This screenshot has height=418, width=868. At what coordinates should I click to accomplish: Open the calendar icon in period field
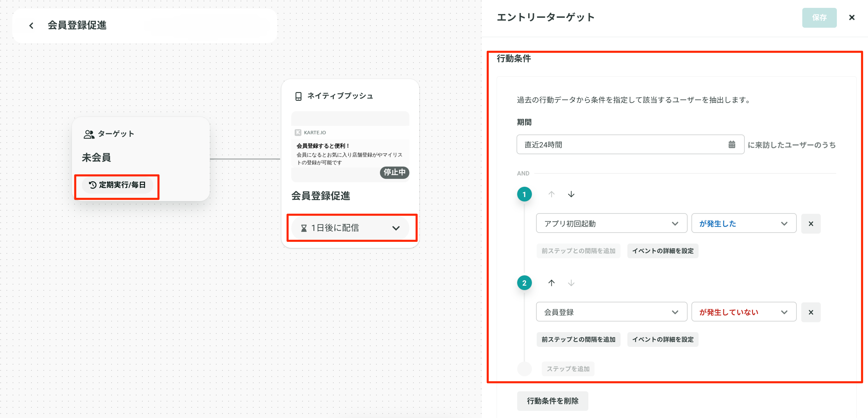[732, 144]
